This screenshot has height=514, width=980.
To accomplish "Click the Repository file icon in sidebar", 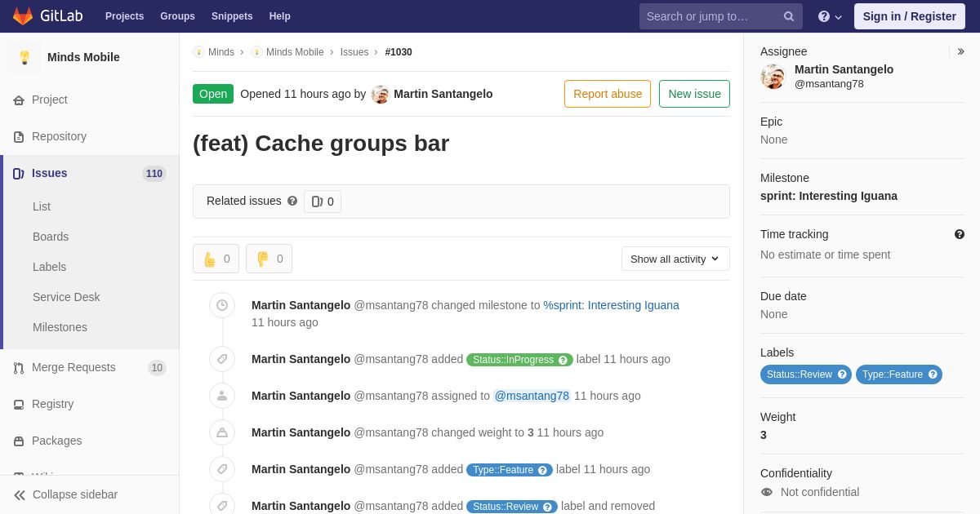I will [19, 137].
